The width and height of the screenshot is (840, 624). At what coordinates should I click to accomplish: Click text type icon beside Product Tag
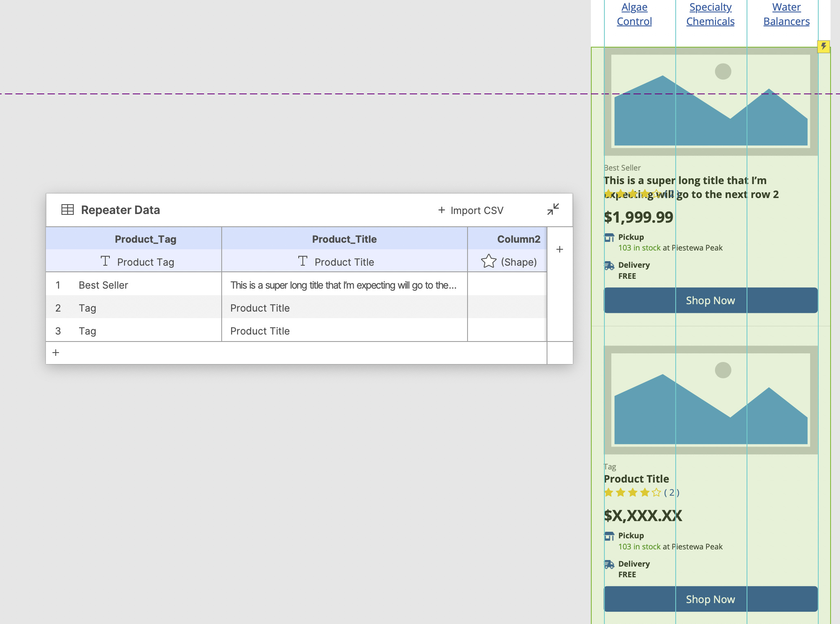(105, 261)
